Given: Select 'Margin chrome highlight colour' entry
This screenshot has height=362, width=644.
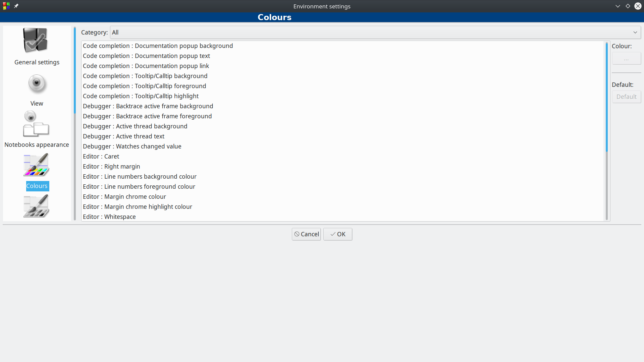Looking at the screenshot, I should tap(342, 207).
